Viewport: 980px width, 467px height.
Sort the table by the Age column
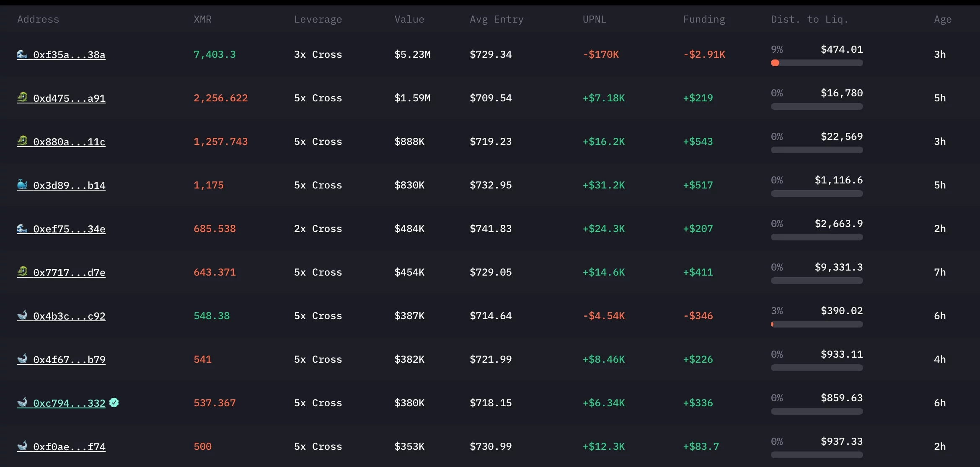[942, 19]
